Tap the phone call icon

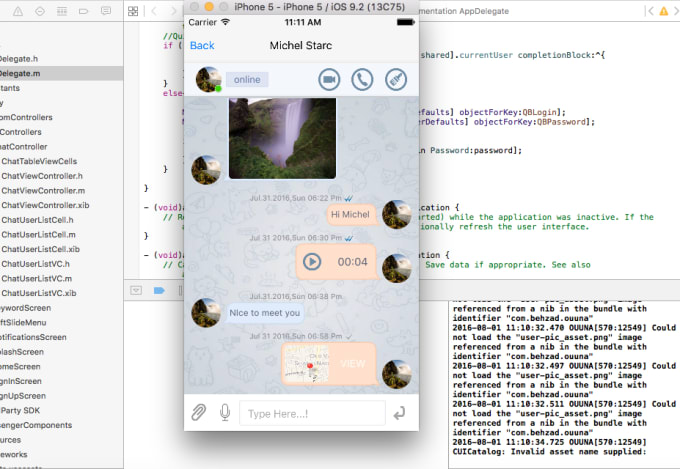(x=362, y=80)
